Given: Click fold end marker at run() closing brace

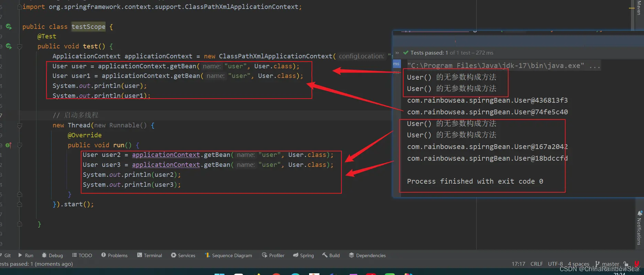Looking at the screenshot, I should coord(20,195).
